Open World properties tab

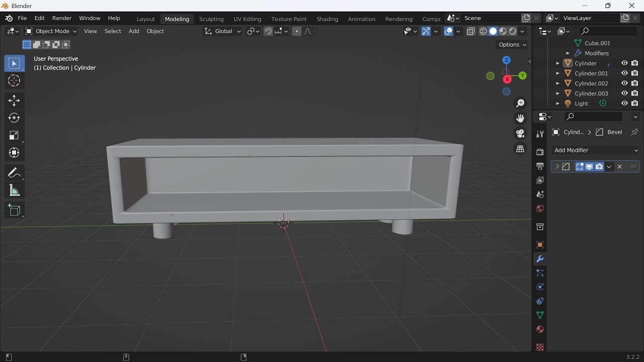[x=540, y=209]
